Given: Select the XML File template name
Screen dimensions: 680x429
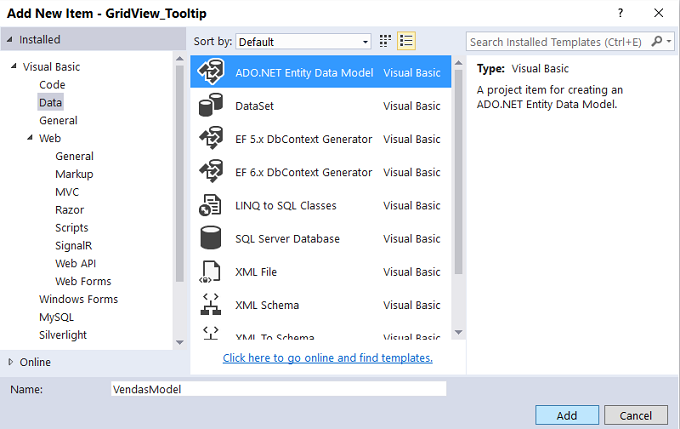Looking at the screenshot, I should click(256, 272).
